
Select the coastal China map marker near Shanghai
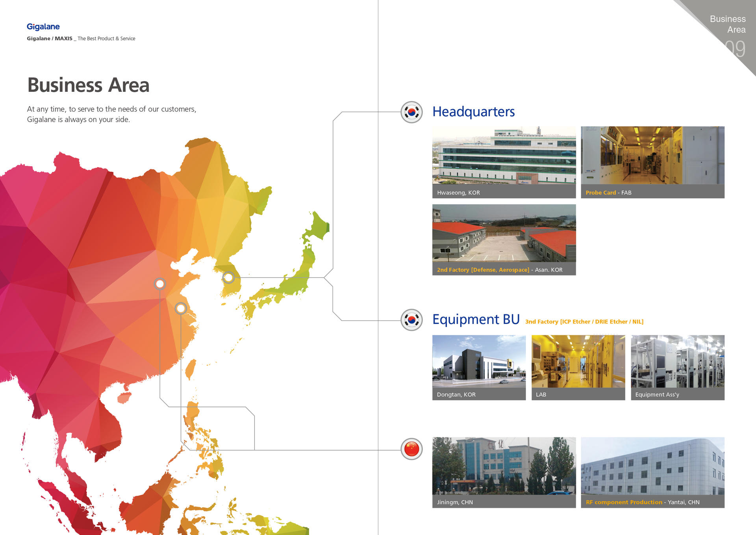click(181, 308)
